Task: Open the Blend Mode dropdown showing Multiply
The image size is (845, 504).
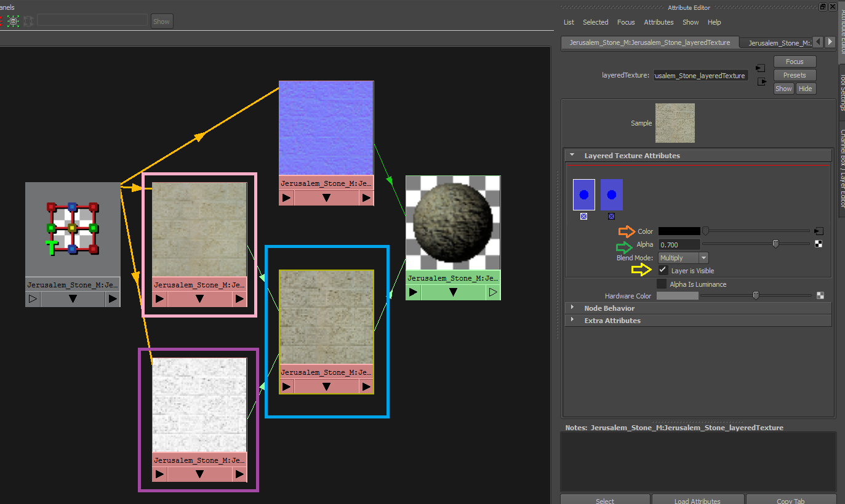Action: click(x=683, y=258)
